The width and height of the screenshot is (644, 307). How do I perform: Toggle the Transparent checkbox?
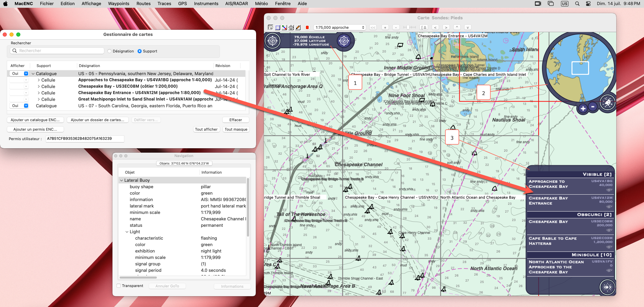pyautogui.click(x=119, y=286)
